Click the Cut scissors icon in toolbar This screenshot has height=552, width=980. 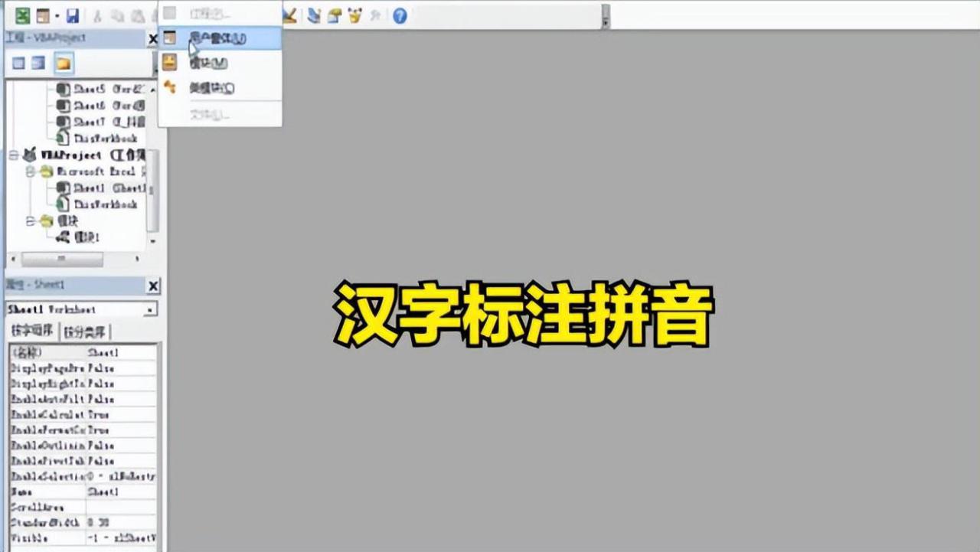97,15
